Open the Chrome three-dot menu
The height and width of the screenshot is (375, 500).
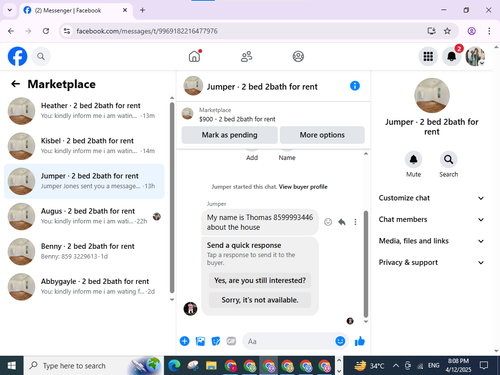[x=489, y=31]
